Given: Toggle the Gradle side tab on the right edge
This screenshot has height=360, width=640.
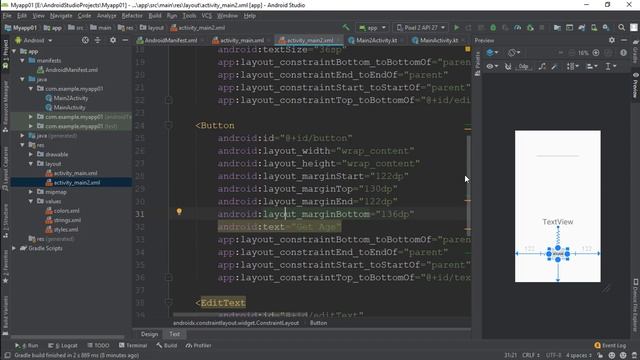Looking at the screenshot, I should coord(635,51).
